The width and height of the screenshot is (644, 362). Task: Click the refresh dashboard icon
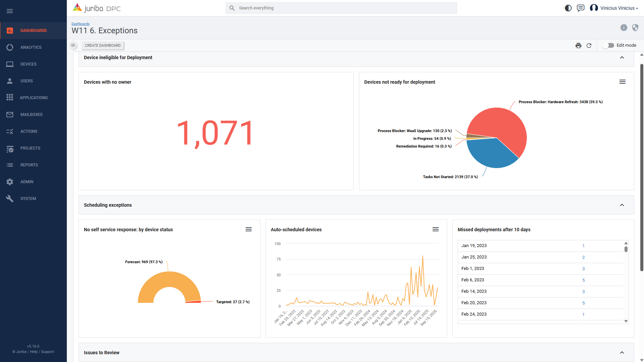[x=589, y=45]
